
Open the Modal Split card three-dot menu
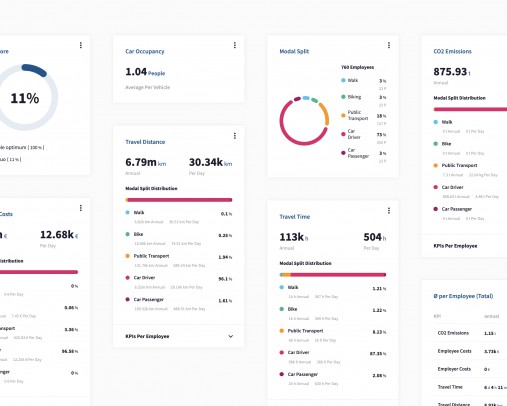[x=389, y=45]
